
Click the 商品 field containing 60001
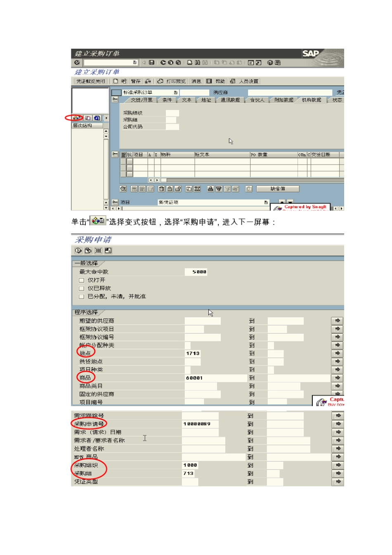[x=216, y=378]
